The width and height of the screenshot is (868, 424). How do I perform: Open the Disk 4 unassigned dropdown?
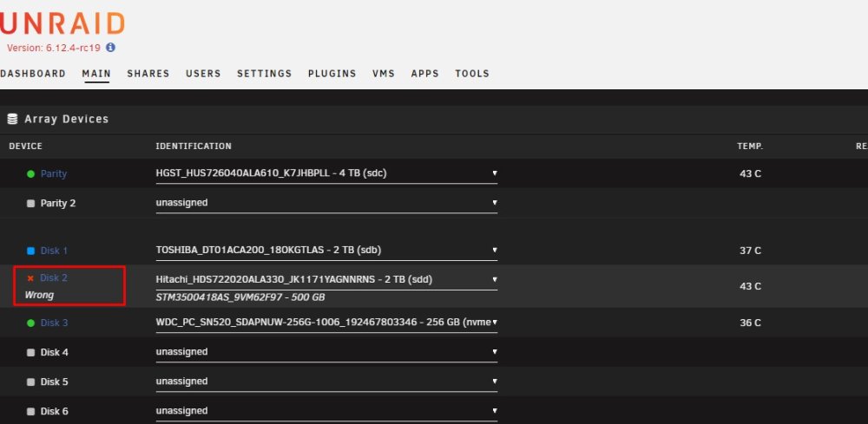[326, 352]
